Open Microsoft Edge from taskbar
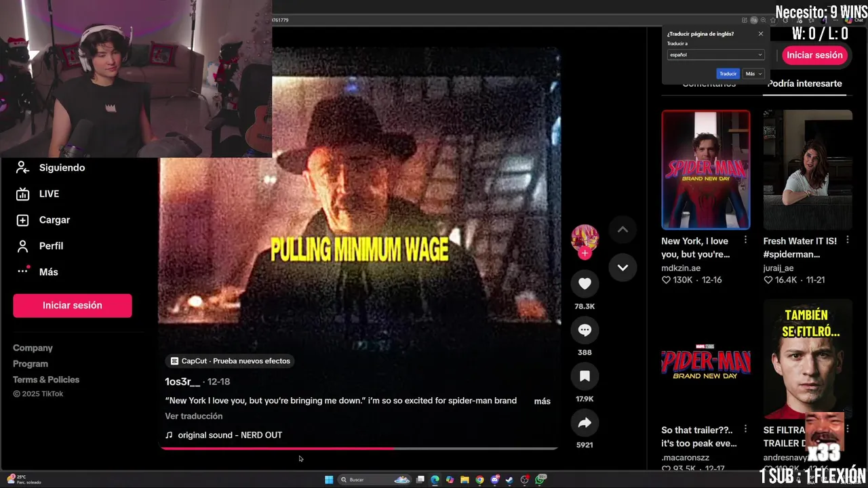Image resolution: width=868 pixels, height=488 pixels. [x=435, y=480]
